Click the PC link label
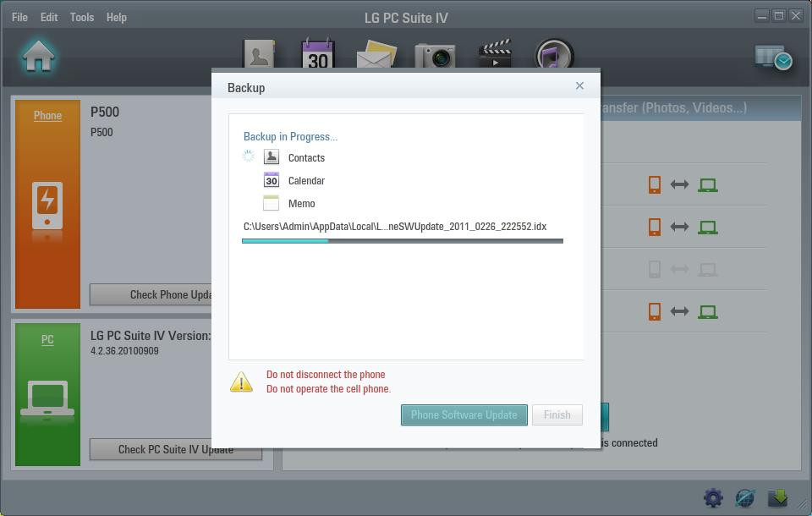812x516 pixels. coord(47,340)
